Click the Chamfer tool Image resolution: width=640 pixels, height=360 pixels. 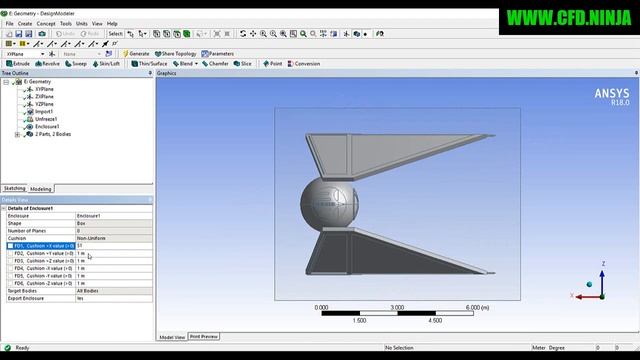[x=216, y=64]
